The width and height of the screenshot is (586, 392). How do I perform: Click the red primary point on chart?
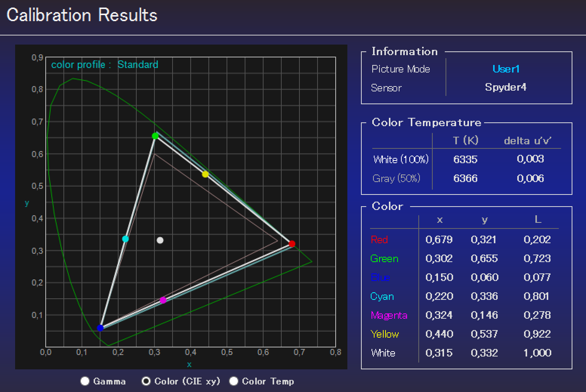[291, 244]
